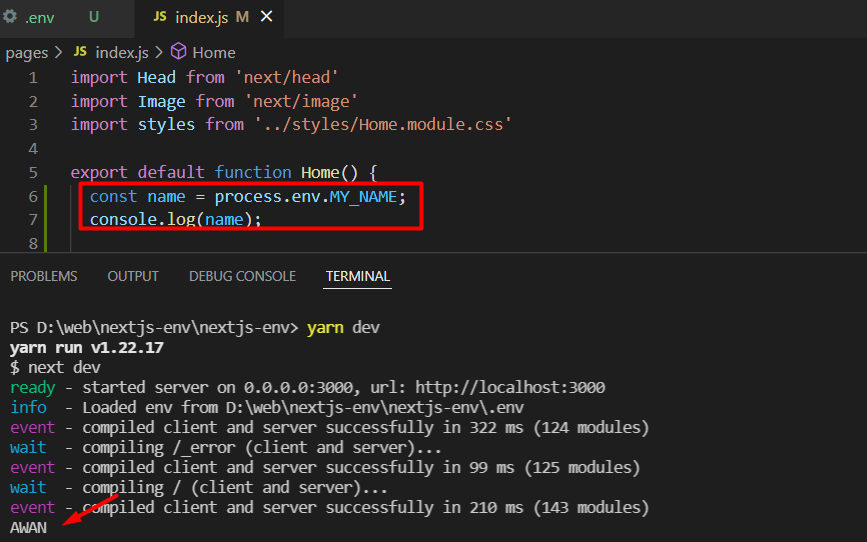Click '210 ms (143 modules)' terminal text
The image size is (867, 542).
559,507
